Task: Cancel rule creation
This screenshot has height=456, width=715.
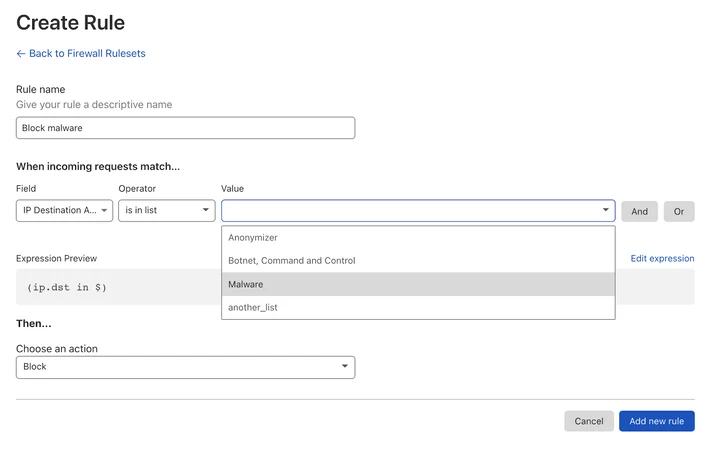Action: click(589, 421)
